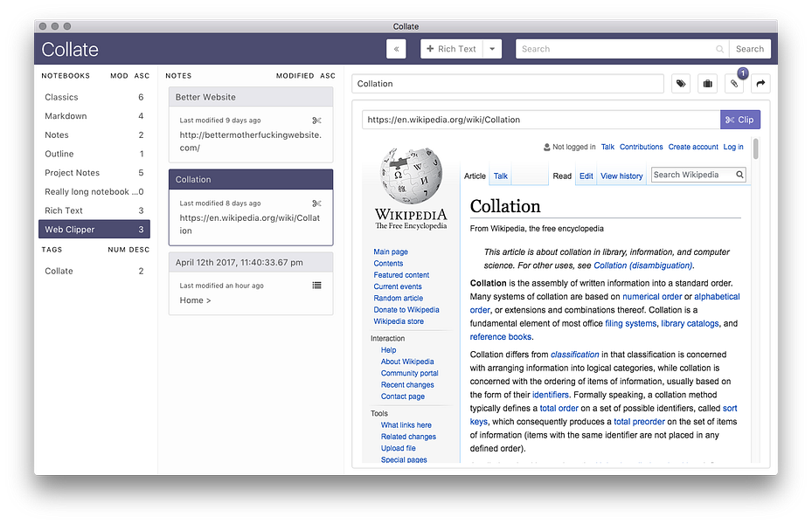
Task: Click Create account link
Action: pos(693,147)
